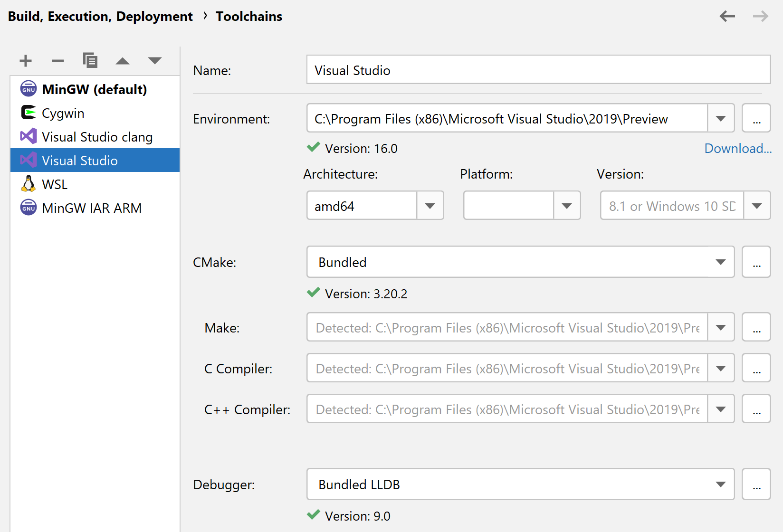The width and height of the screenshot is (783, 532).
Task: Select the MinGW (default) toolchain
Action: (94, 89)
